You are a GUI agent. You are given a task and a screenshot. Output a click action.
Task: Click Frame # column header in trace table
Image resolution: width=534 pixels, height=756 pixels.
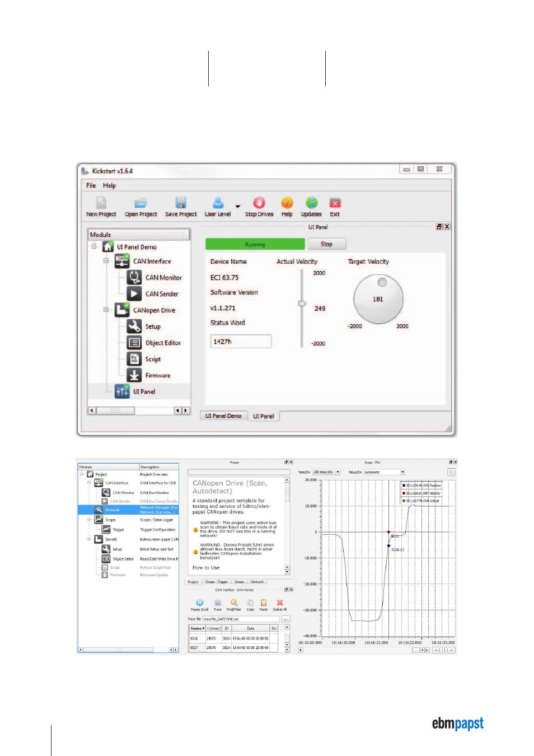point(197,628)
